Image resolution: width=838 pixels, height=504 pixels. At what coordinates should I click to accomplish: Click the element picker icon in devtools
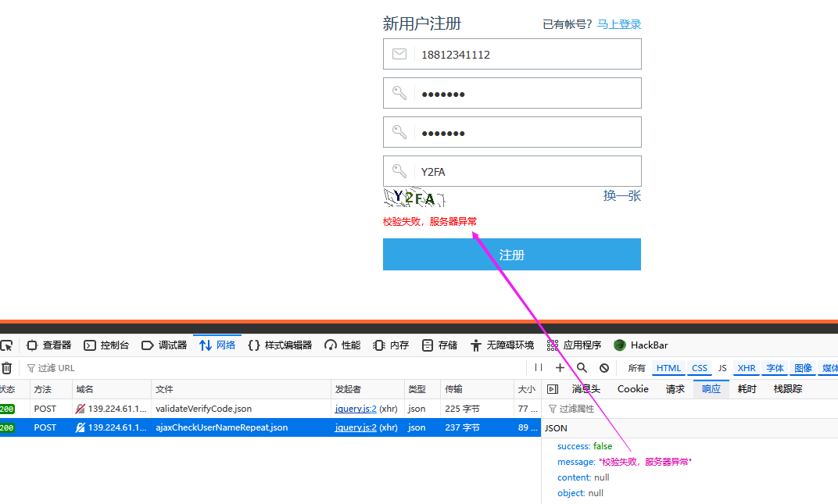6,345
